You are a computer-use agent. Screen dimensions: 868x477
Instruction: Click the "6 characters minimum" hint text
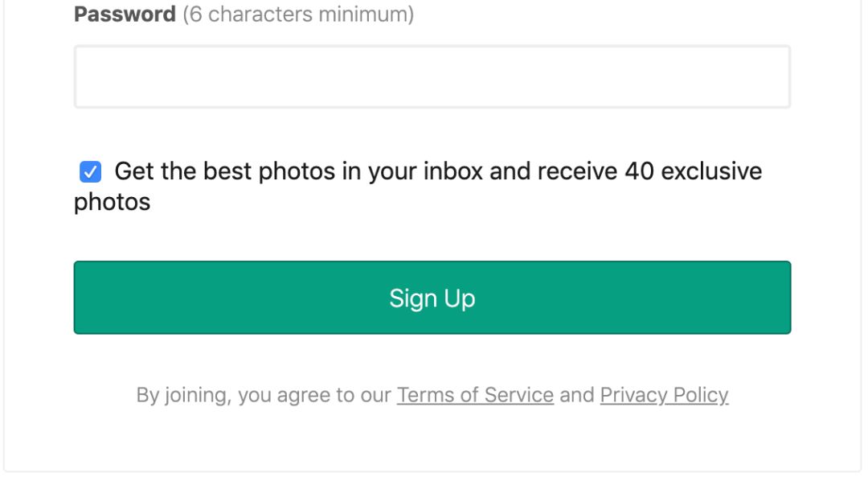(x=298, y=14)
